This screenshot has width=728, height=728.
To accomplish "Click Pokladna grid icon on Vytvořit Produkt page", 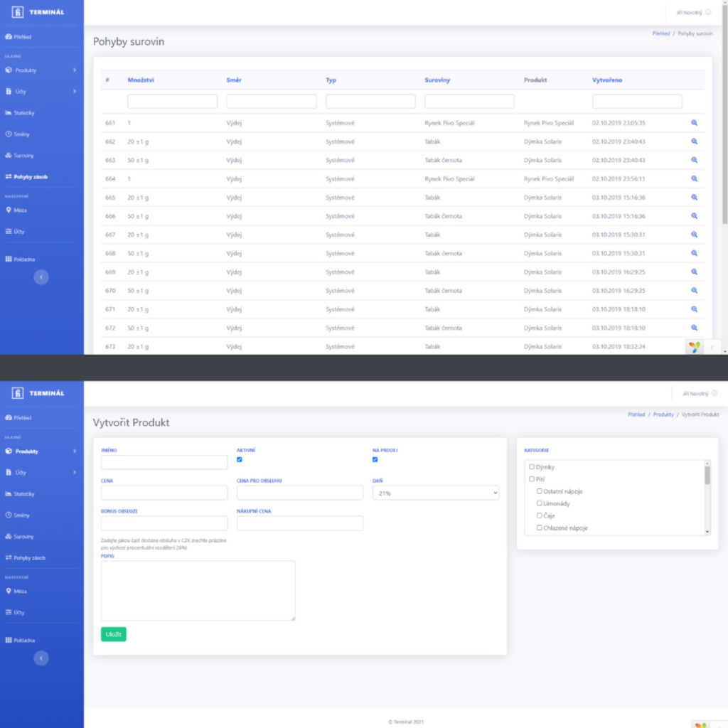I will 9,641.
